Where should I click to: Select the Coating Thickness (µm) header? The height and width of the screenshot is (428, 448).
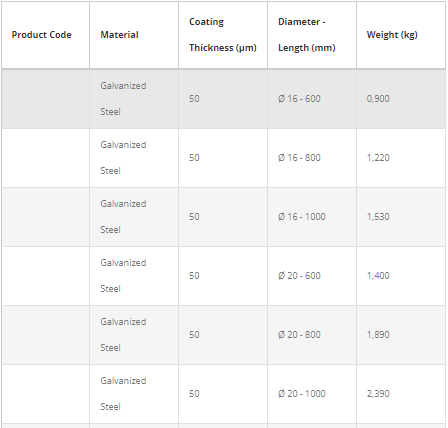223,35
